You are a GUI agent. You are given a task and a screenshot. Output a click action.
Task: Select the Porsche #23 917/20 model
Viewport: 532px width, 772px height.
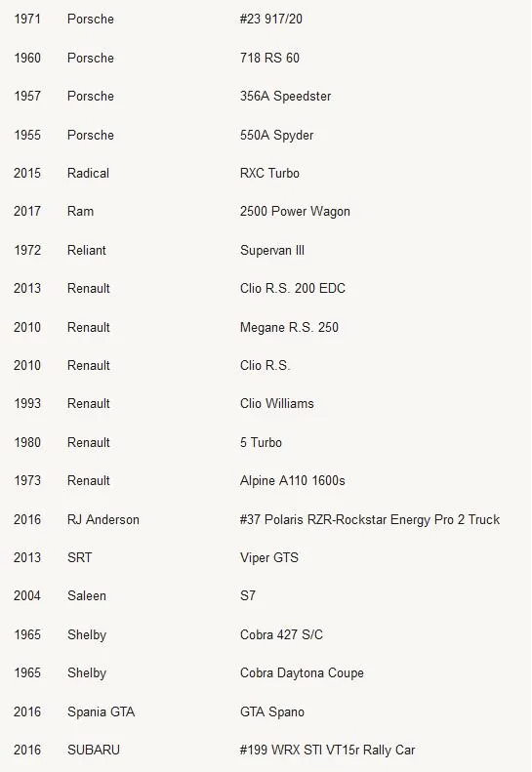271,20
